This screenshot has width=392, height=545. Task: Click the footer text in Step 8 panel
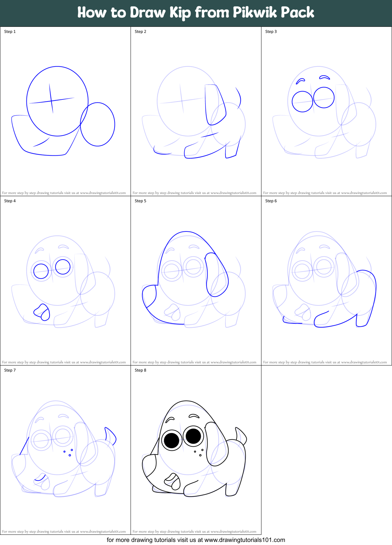pos(194,531)
